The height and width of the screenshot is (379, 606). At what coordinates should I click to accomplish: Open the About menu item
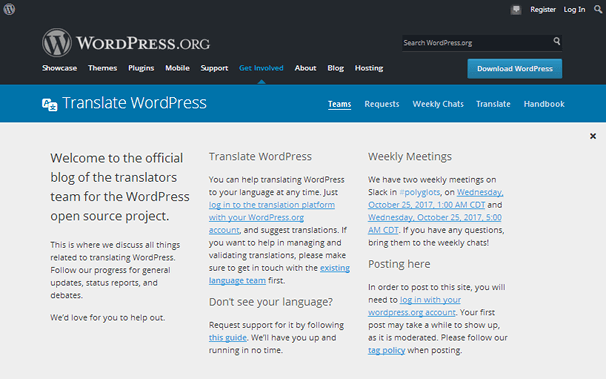pos(305,68)
